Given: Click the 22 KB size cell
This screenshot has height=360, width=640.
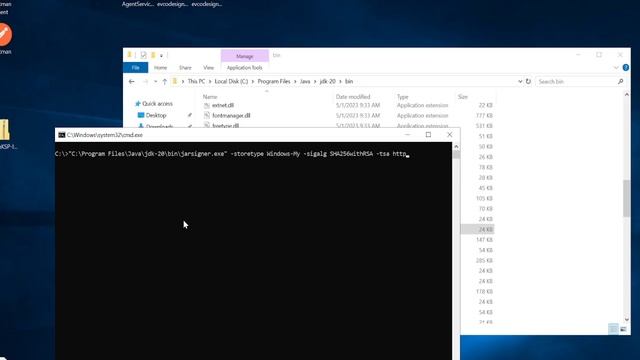Looking at the screenshot, I should 485,105.
